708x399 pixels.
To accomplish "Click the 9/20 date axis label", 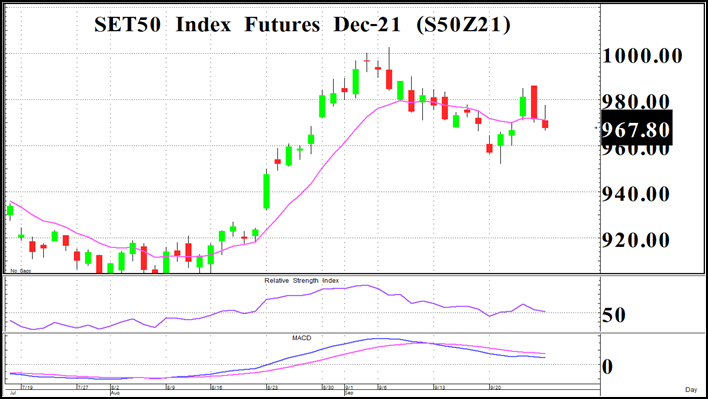I will pos(495,387).
